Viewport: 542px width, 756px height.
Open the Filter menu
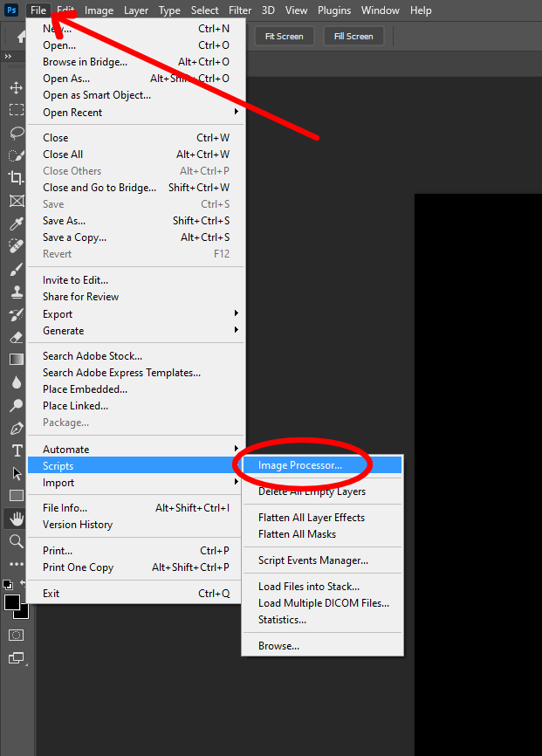[240, 10]
